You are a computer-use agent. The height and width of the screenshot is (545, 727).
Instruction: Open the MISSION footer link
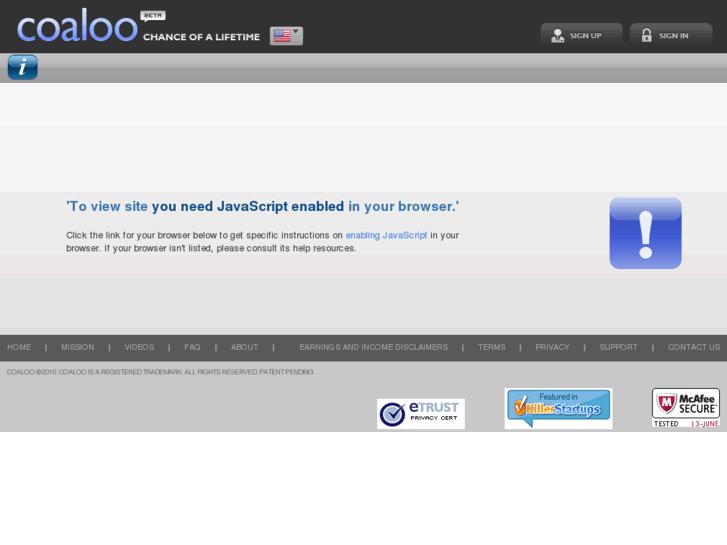(77, 347)
